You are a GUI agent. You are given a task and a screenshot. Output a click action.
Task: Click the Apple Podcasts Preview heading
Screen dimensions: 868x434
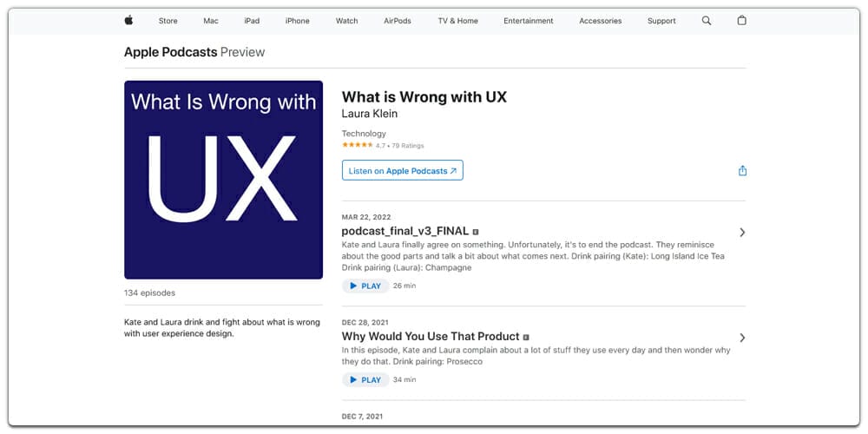click(194, 52)
